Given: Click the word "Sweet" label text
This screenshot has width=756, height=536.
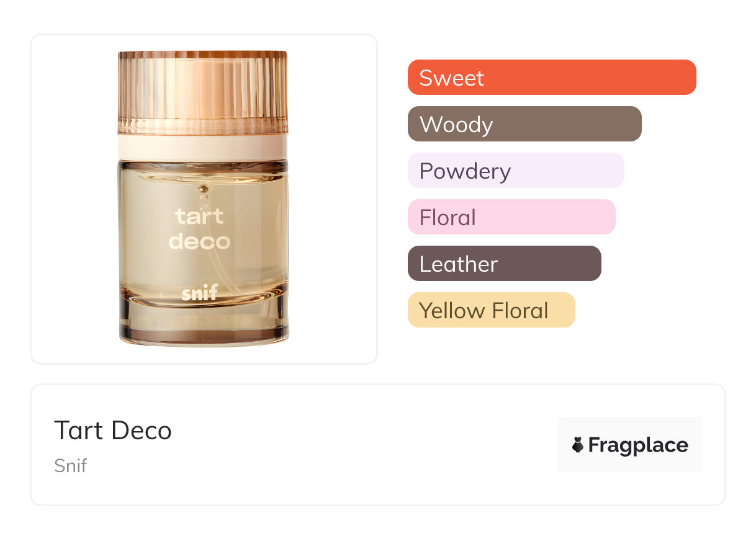Looking at the screenshot, I should (x=451, y=78).
